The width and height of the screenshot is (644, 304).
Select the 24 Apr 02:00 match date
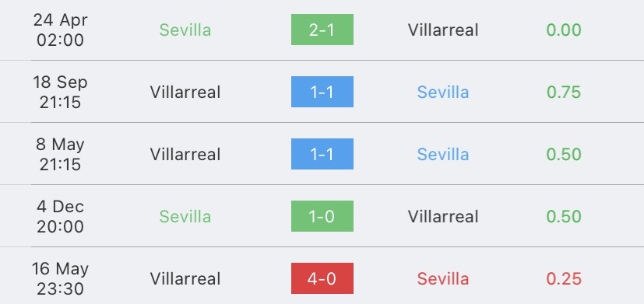[x=60, y=30]
